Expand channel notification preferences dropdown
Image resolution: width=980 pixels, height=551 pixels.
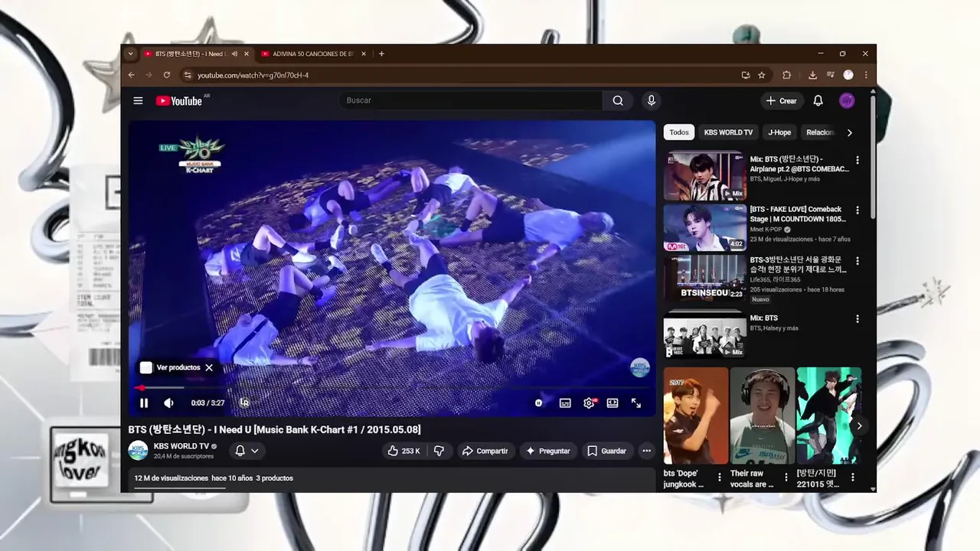(247, 451)
